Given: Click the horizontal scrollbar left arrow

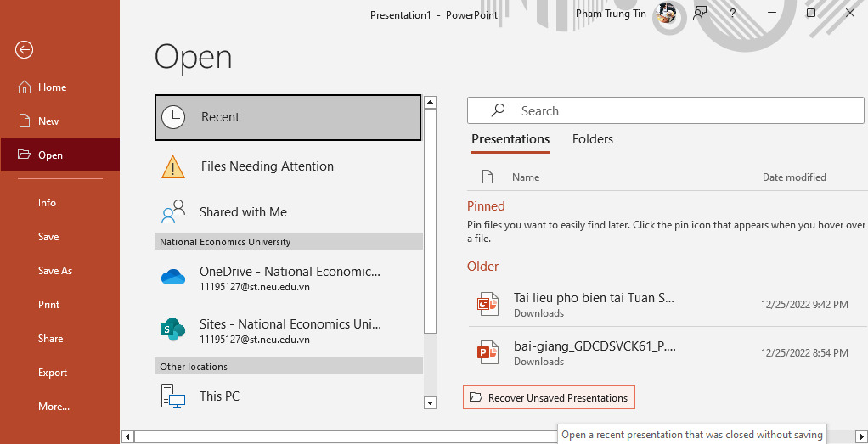Looking at the screenshot, I should pos(127,437).
